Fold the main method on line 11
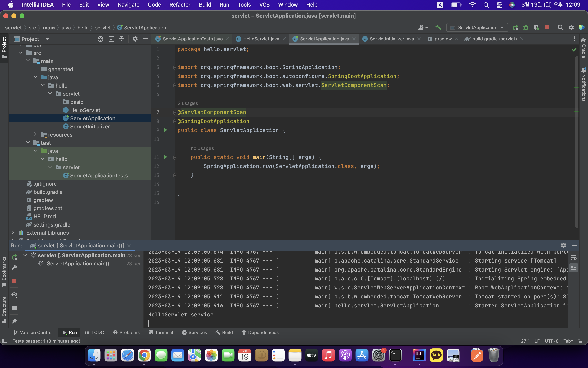The width and height of the screenshot is (588, 368). click(175, 157)
